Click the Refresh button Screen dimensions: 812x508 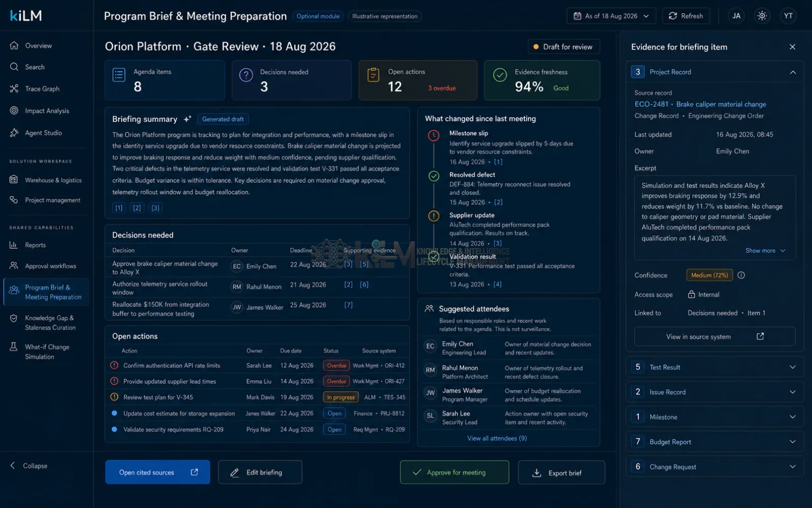point(686,16)
